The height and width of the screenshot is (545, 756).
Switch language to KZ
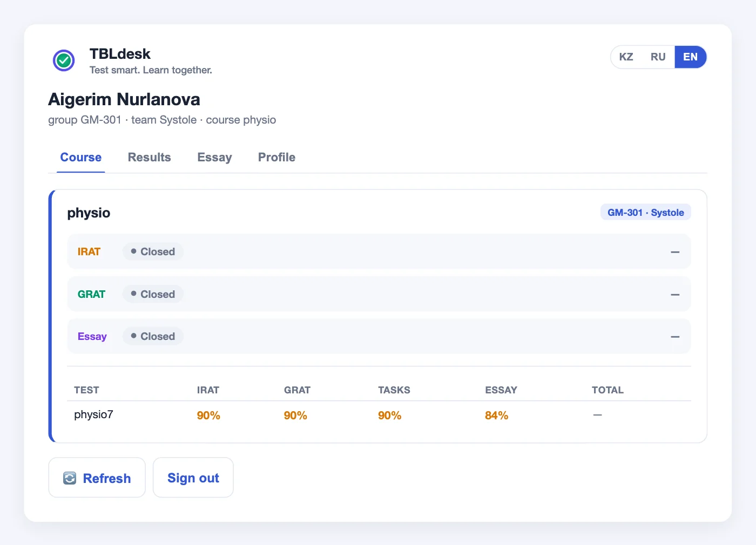(x=626, y=57)
